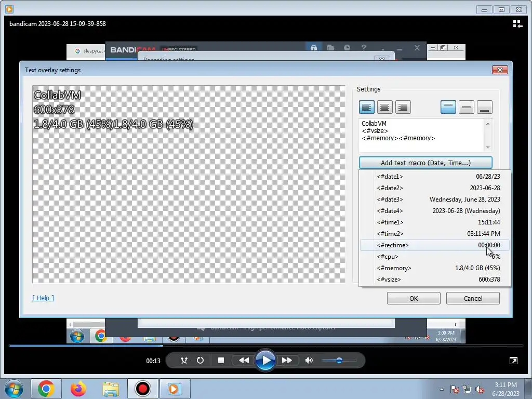Image resolution: width=532 pixels, height=399 pixels.
Task: Click inside the overlay text box
Action: 421,135
